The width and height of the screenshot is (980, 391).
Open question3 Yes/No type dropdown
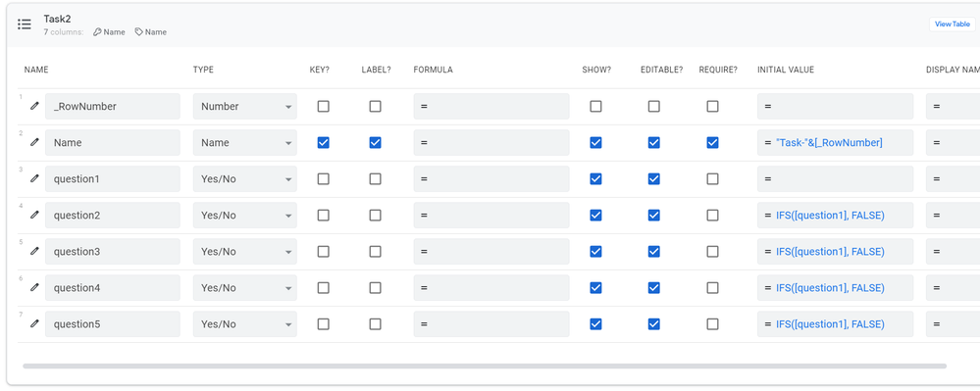point(245,251)
